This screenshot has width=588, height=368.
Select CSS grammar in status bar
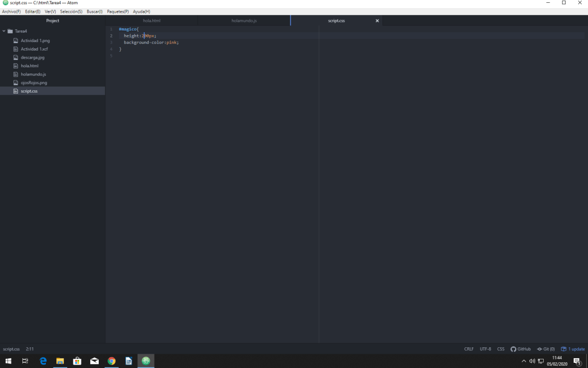point(501,349)
